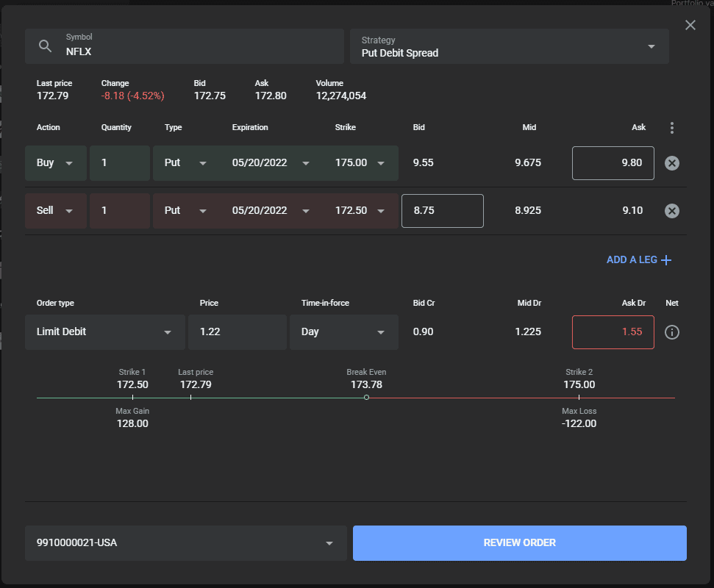Viewport: 714px width, 588px height.
Task: Click the Price field showing 1.22
Action: pyautogui.click(x=238, y=332)
